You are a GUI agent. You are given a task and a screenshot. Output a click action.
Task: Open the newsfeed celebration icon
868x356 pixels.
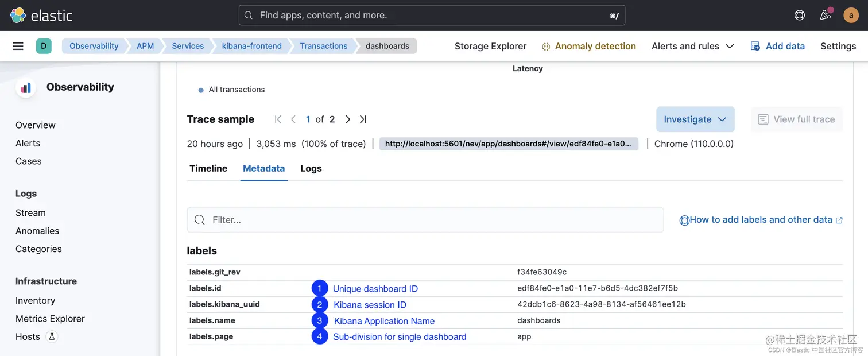[826, 16]
